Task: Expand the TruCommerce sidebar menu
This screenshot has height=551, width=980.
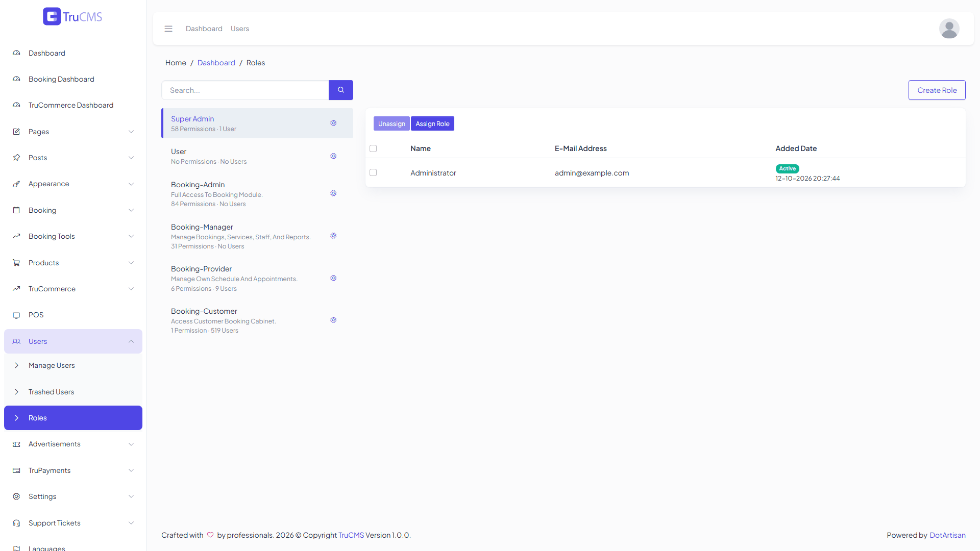Action: click(73, 289)
